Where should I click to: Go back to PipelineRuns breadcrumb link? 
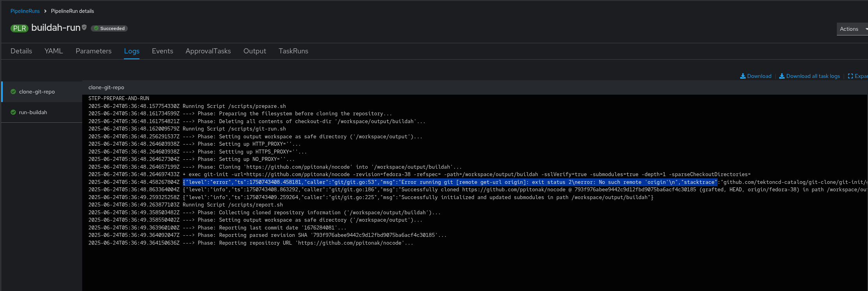click(25, 11)
